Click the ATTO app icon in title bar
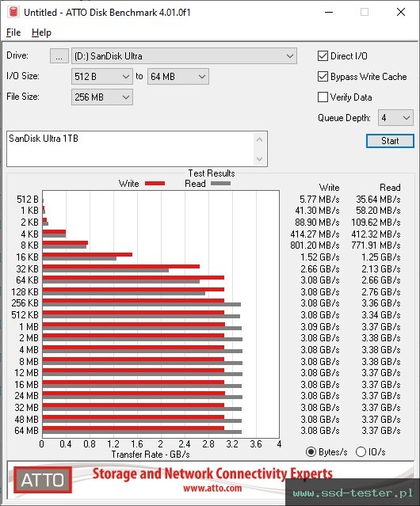 [13, 12]
